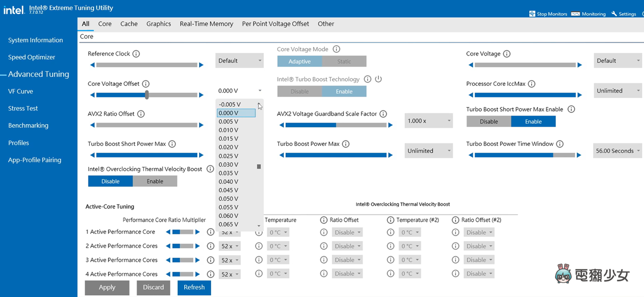Set Core Voltage Mode to Static

[x=344, y=61]
